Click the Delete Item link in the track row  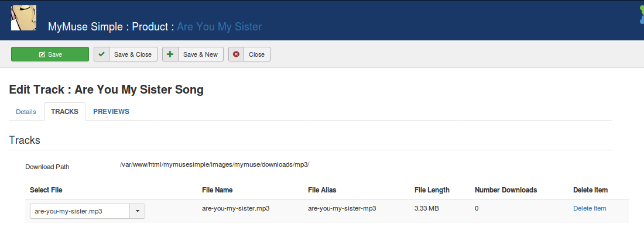[x=590, y=208]
